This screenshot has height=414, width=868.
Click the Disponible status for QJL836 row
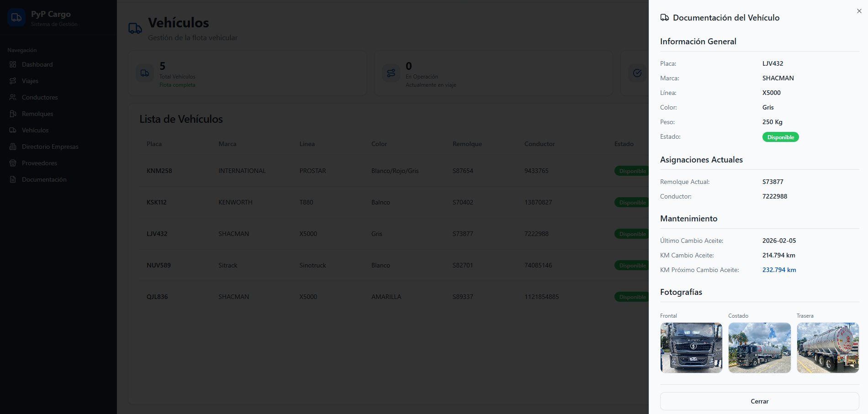(x=632, y=297)
